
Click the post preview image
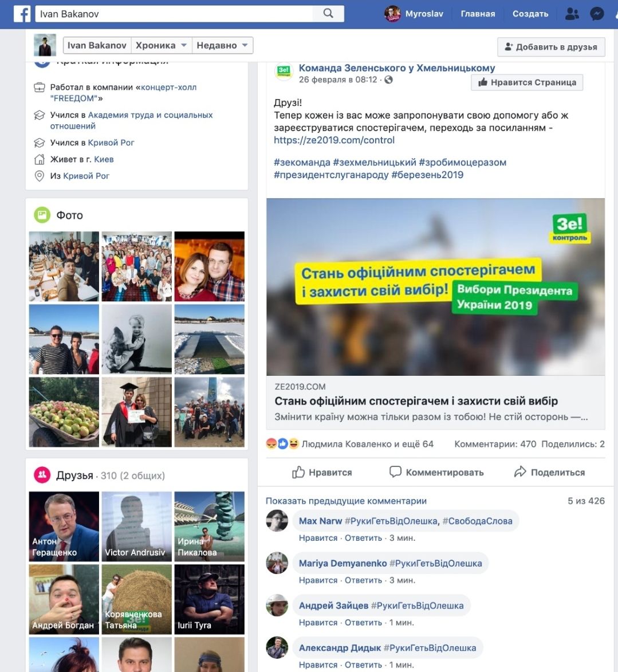(435, 286)
